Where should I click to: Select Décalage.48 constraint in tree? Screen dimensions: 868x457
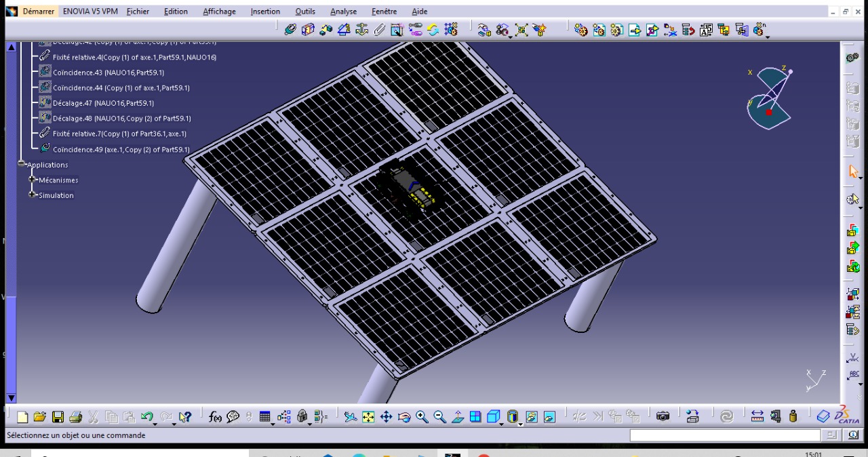point(122,119)
